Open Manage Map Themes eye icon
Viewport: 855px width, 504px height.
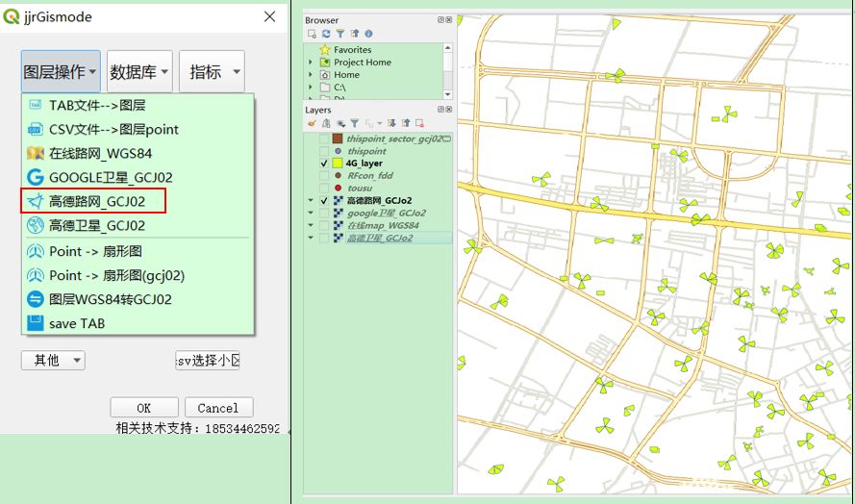(x=340, y=123)
